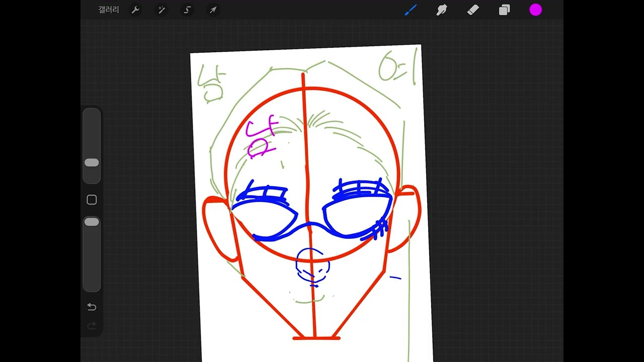Click the brush opacity slider handle

(92, 222)
